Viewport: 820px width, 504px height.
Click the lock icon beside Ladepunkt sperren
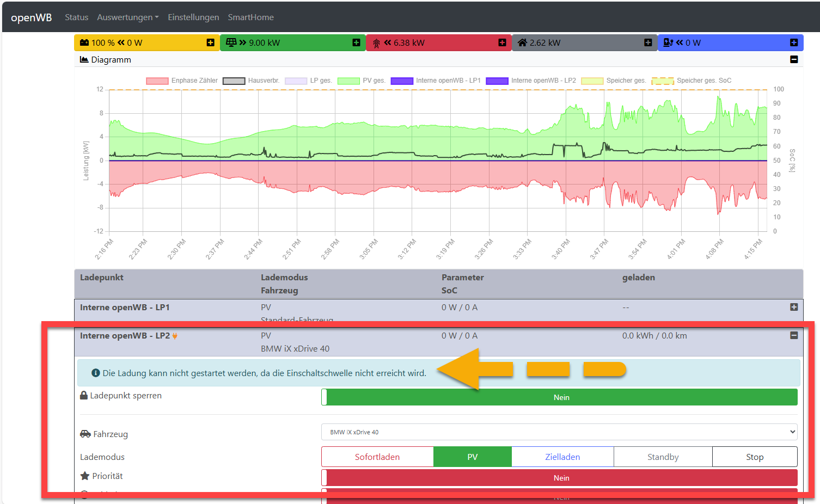84,395
